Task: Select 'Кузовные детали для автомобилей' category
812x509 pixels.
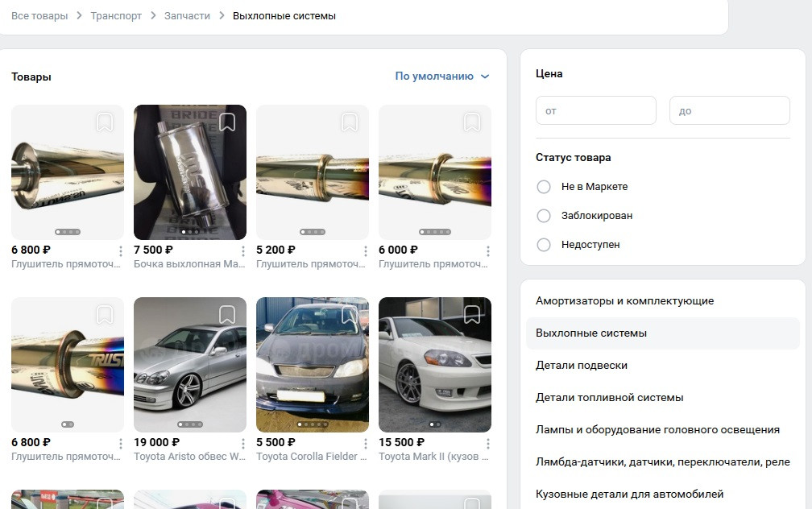Action: click(663, 494)
